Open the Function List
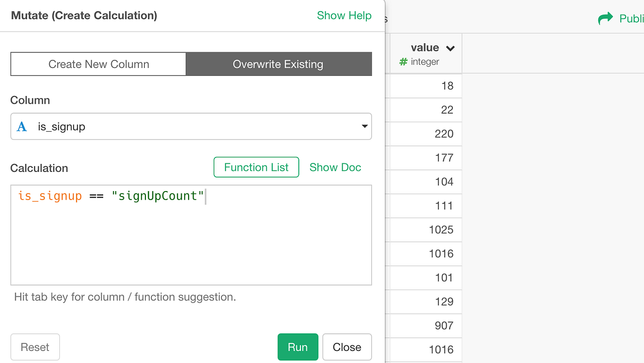The width and height of the screenshot is (644, 363). pyautogui.click(x=256, y=167)
